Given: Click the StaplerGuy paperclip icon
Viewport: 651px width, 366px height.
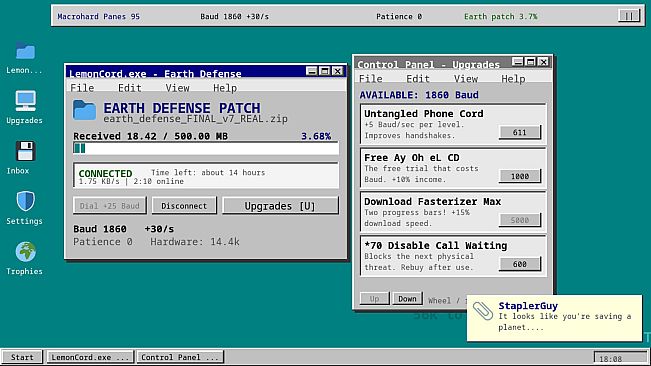Looking at the screenshot, I should click(483, 311).
